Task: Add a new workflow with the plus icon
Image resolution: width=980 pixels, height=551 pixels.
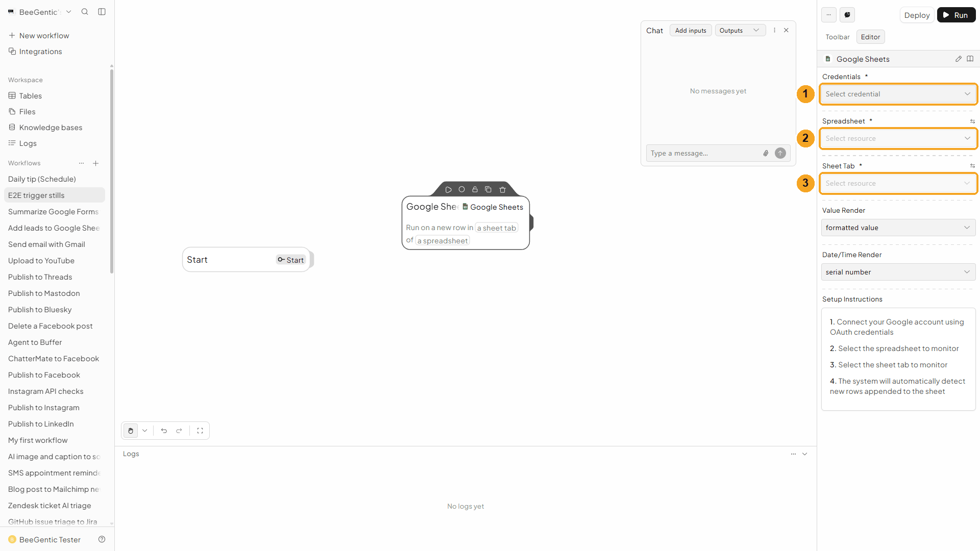Action: coord(95,163)
